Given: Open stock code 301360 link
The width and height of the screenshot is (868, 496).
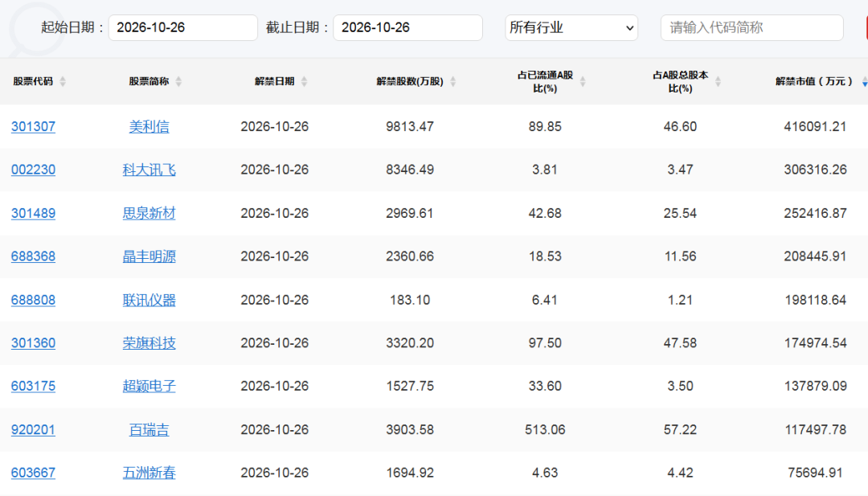Looking at the screenshot, I should coord(33,343).
